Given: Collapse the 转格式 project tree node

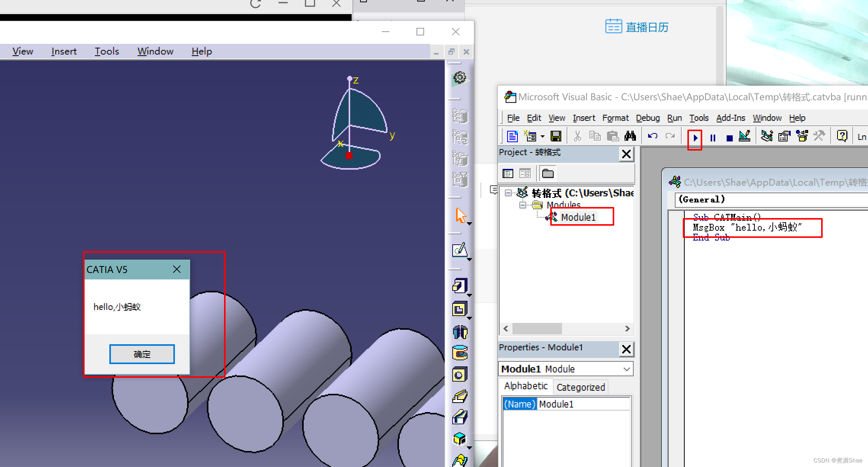Looking at the screenshot, I should pyautogui.click(x=508, y=193).
